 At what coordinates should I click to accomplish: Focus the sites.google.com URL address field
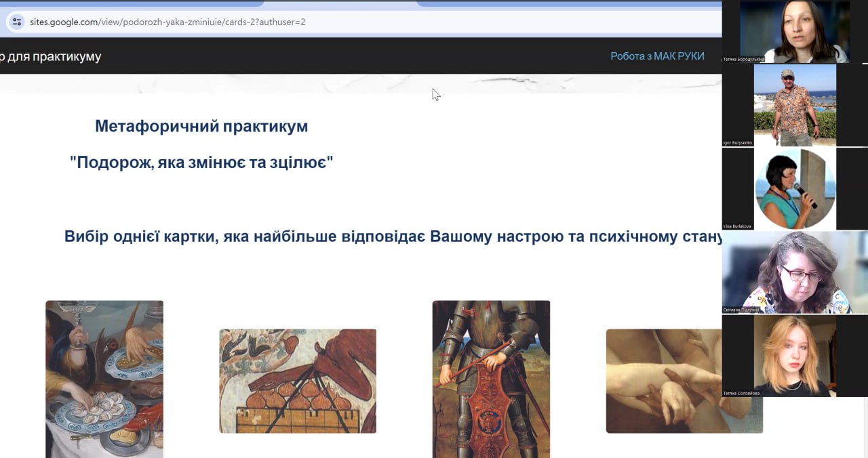271,22
